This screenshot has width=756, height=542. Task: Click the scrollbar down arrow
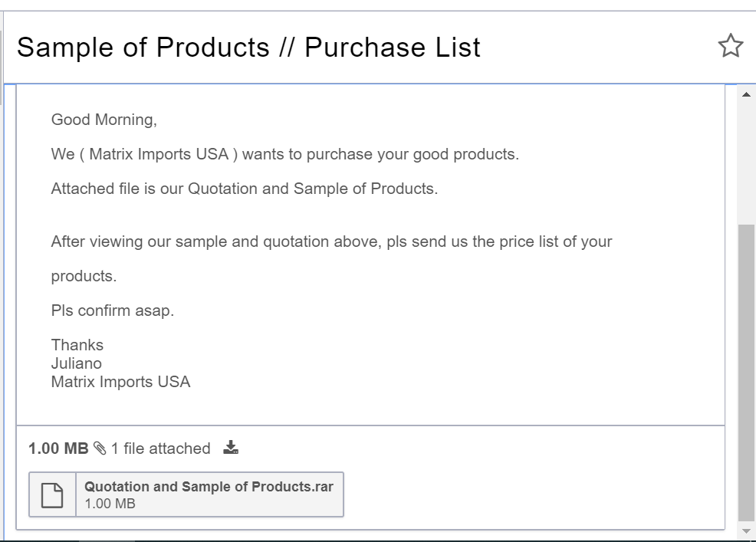(746, 531)
